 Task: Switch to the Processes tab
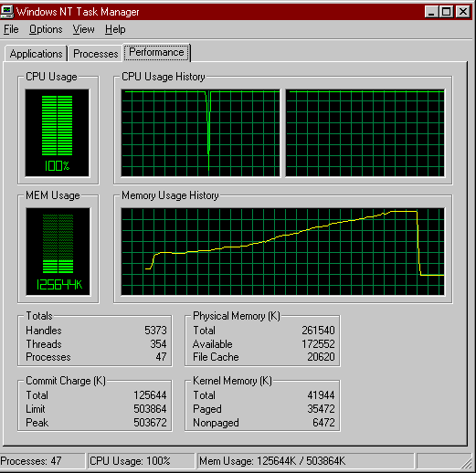click(x=95, y=54)
